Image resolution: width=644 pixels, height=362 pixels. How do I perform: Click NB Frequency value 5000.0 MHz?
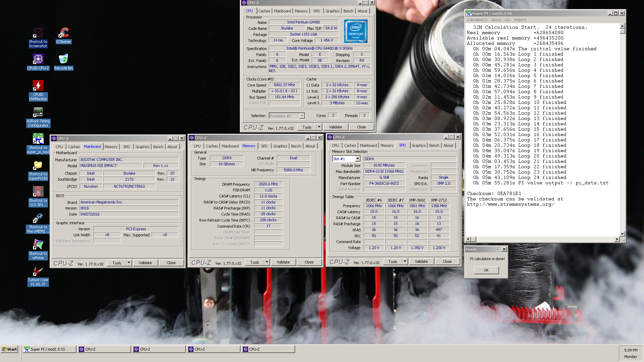click(293, 170)
